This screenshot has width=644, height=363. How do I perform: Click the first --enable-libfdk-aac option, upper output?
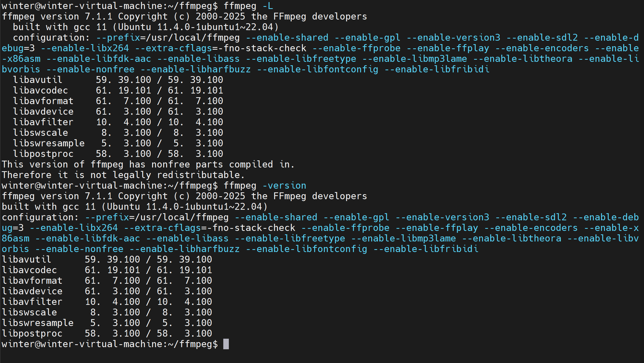pos(99,59)
